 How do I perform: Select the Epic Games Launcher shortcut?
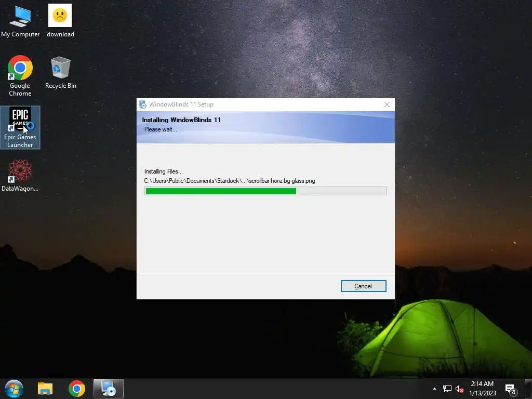click(20, 128)
